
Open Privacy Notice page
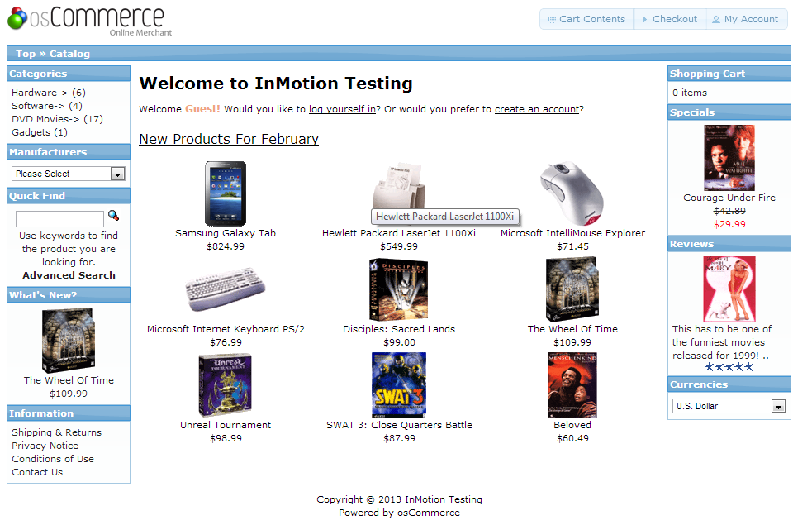click(x=45, y=446)
